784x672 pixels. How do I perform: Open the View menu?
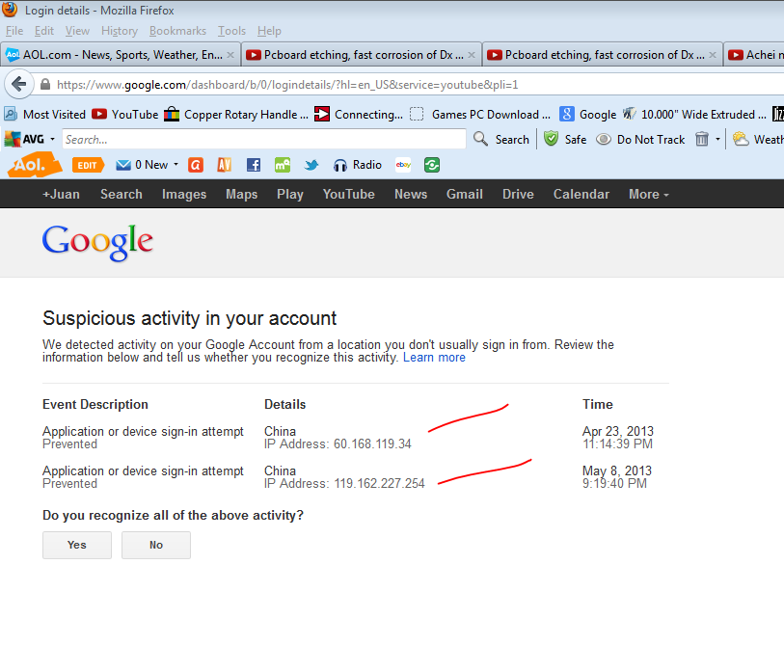point(77,31)
